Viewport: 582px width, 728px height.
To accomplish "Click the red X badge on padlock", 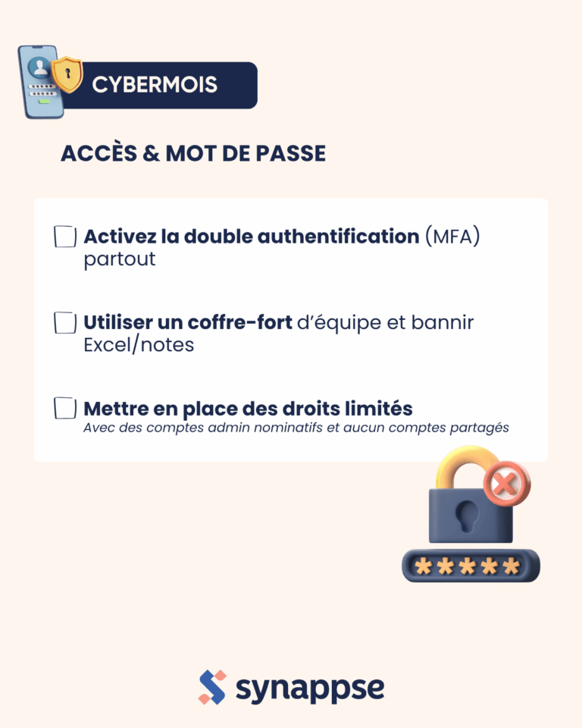I will click(507, 483).
